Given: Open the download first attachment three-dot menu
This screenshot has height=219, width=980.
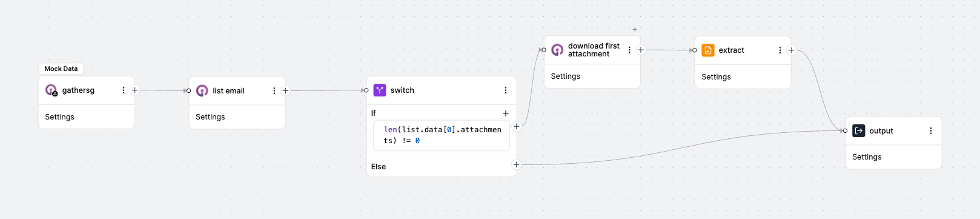Looking at the screenshot, I should tap(629, 50).
